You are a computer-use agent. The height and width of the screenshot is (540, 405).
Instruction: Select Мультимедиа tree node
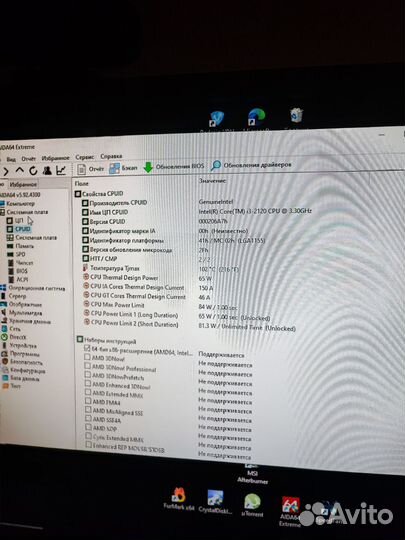[22, 313]
